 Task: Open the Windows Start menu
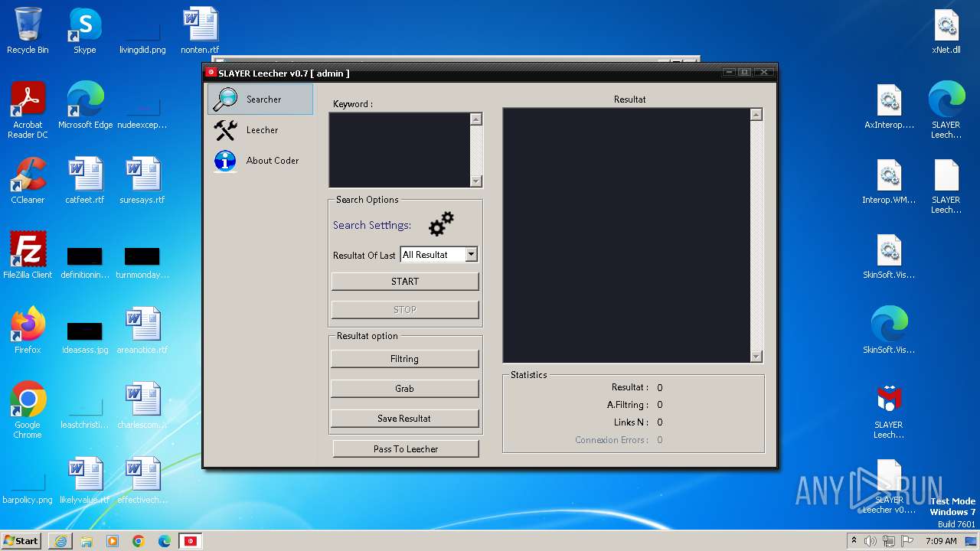21,540
